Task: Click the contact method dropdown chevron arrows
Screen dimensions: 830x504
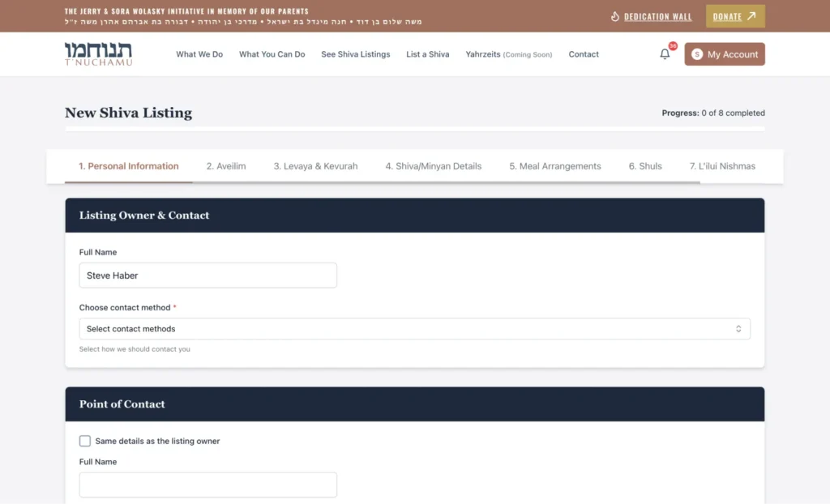Action: (x=738, y=329)
